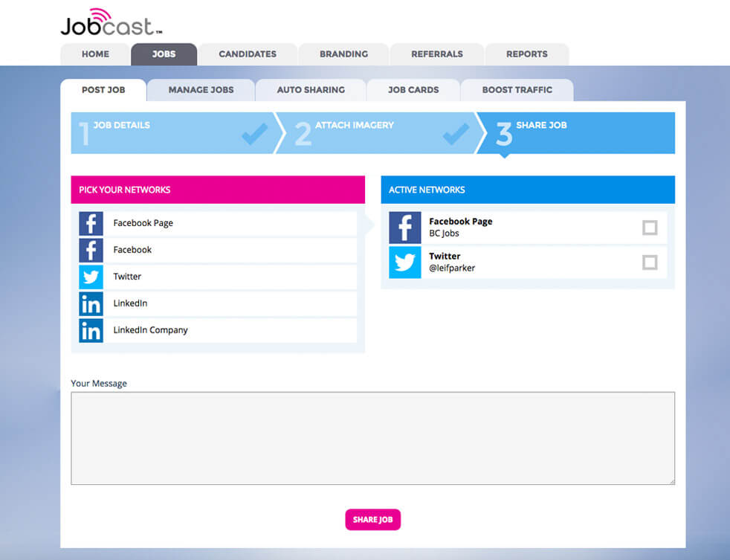Choose the LinkedIn icon in network list
730x560 pixels.
coord(91,303)
